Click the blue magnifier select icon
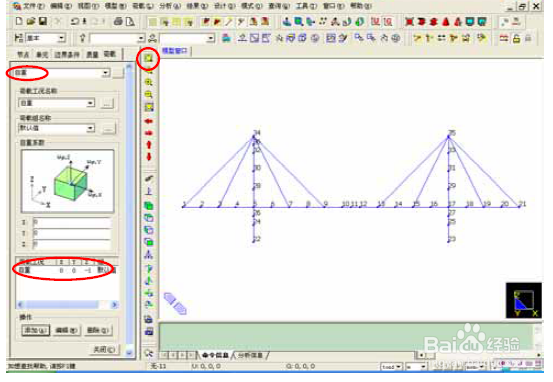 coord(298,22)
